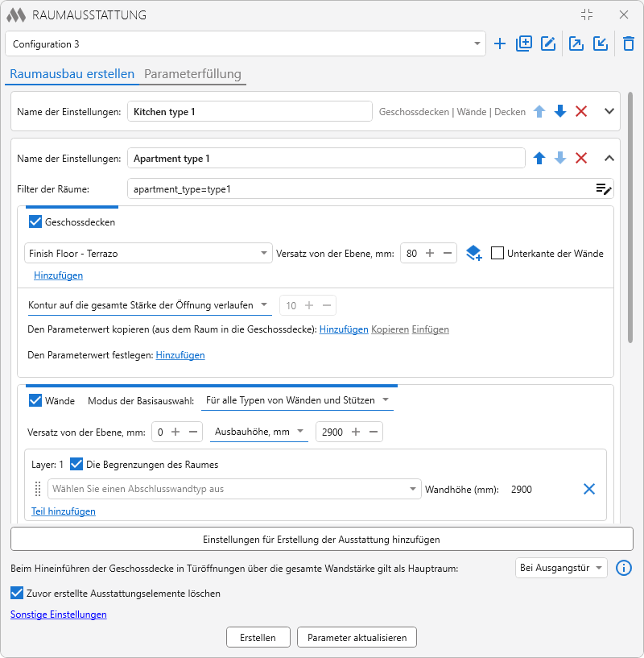This screenshot has width=644, height=658.
Task: Grab the Layer 1 drag handle
Action: point(38,489)
